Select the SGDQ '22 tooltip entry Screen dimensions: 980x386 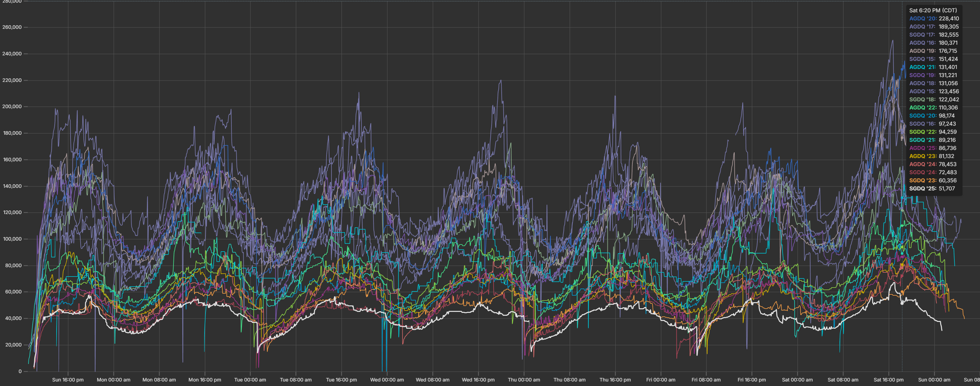coord(933,132)
